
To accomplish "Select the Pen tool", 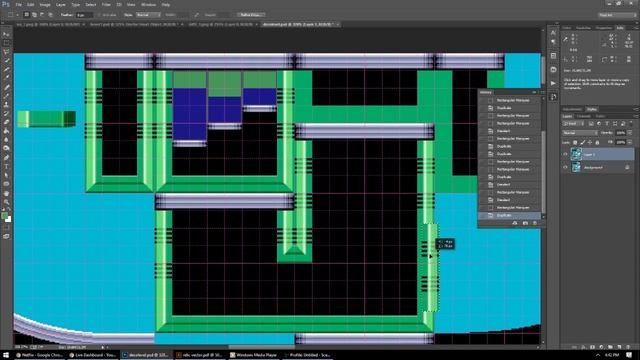I will pos(6,157).
